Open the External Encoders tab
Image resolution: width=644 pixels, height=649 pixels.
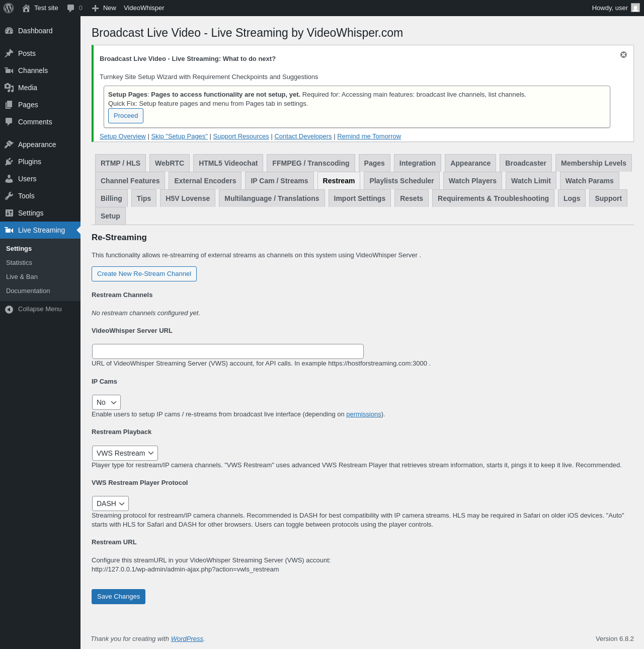tap(205, 181)
